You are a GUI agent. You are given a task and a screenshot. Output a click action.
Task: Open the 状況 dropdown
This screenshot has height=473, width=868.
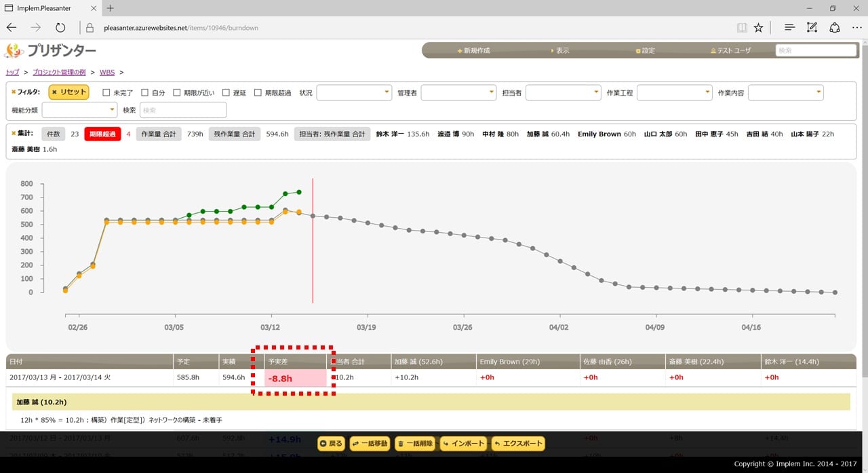[x=354, y=93]
